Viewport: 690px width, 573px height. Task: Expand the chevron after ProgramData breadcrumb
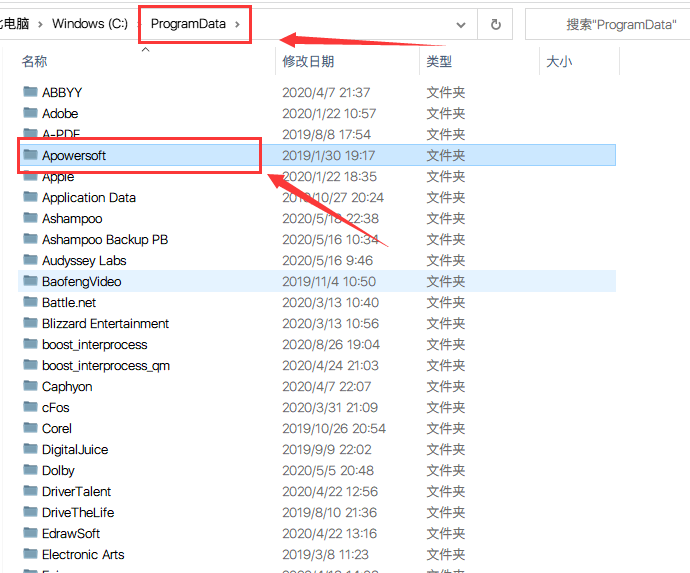237,24
